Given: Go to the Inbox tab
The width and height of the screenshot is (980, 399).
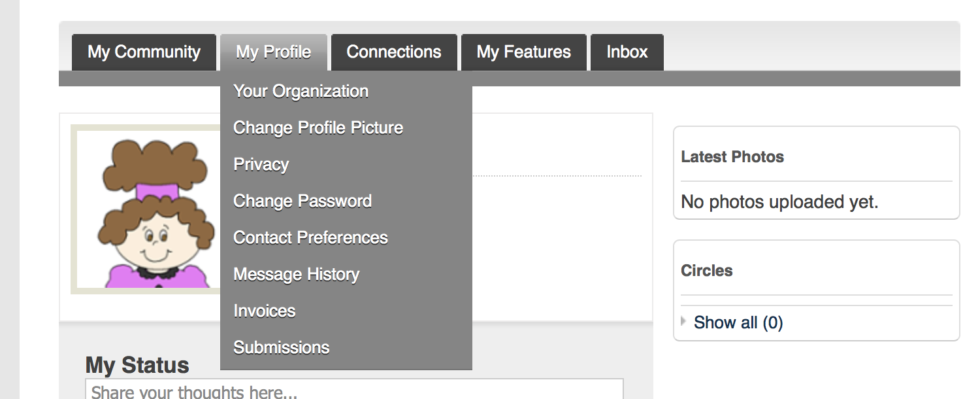Looking at the screenshot, I should pyautogui.click(x=627, y=52).
